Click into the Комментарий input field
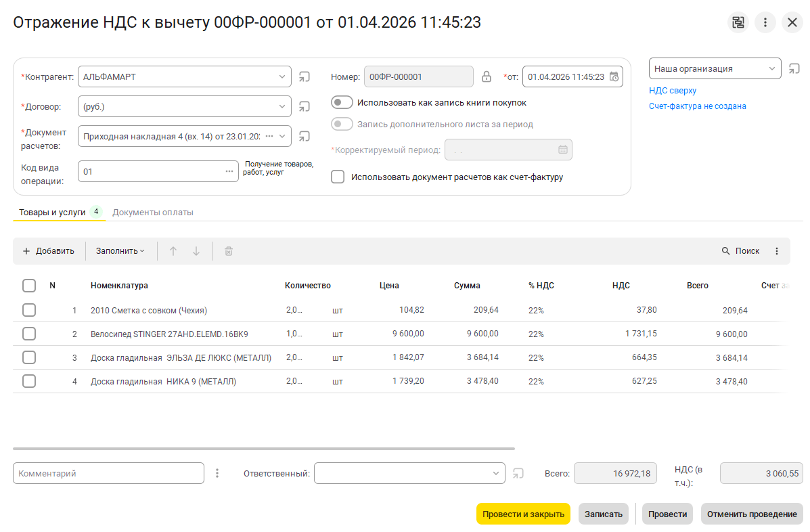This screenshot has width=810, height=532. pos(108,474)
